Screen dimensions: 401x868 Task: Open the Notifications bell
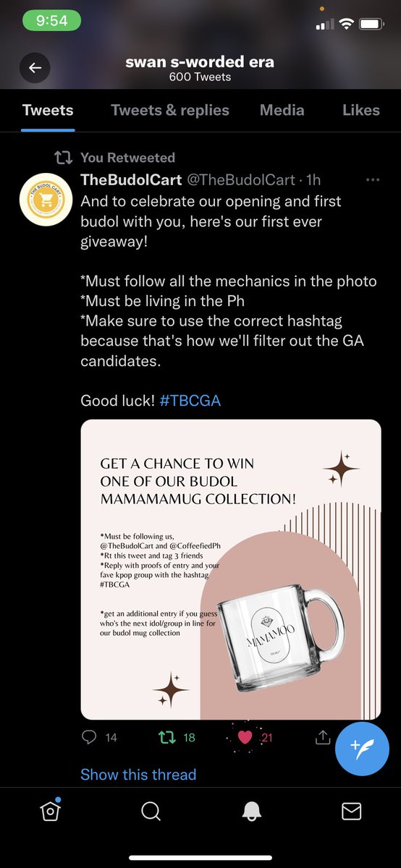click(250, 812)
